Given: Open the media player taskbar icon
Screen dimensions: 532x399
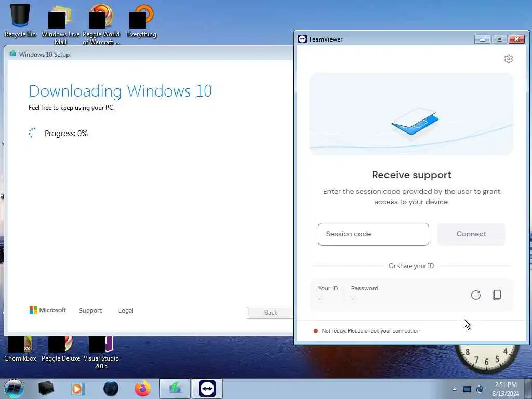Looking at the screenshot, I should [x=77, y=389].
